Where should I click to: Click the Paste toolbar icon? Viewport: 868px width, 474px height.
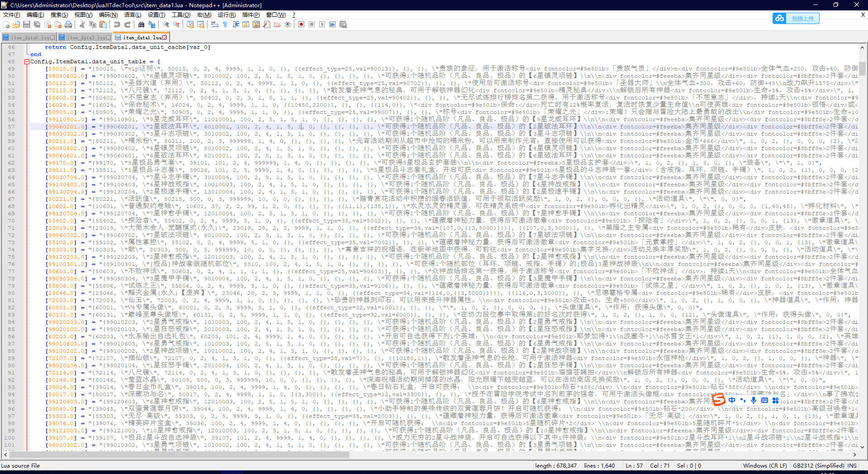[103, 24]
